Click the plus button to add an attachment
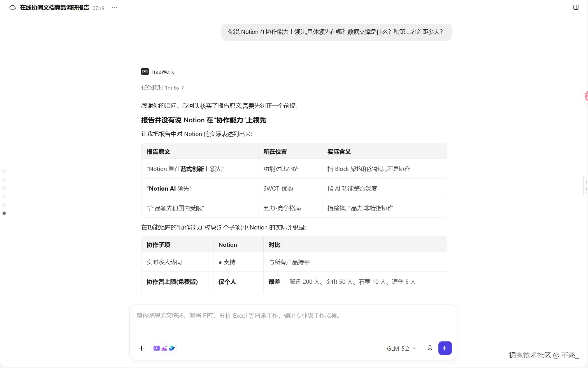Screen dimensions: 588x368 click(141, 348)
